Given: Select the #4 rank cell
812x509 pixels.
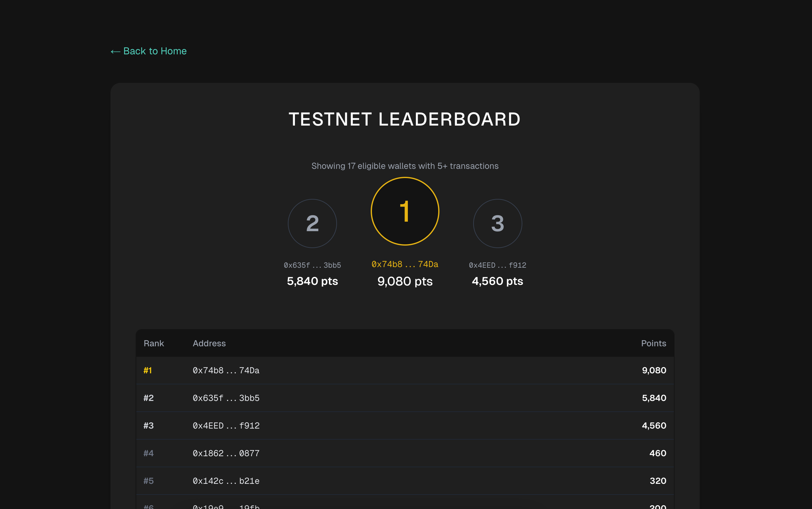Looking at the screenshot, I should 149,453.
